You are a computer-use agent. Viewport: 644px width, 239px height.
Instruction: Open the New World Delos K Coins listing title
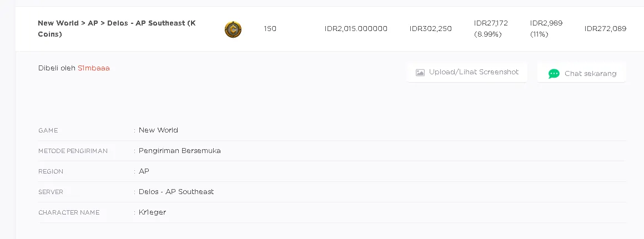coord(117,29)
